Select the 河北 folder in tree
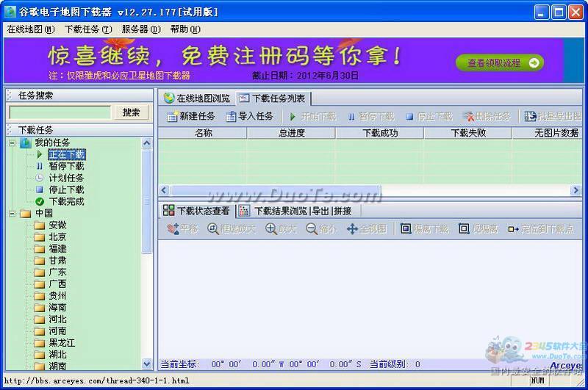The width and height of the screenshot is (588, 390). (57, 319)
